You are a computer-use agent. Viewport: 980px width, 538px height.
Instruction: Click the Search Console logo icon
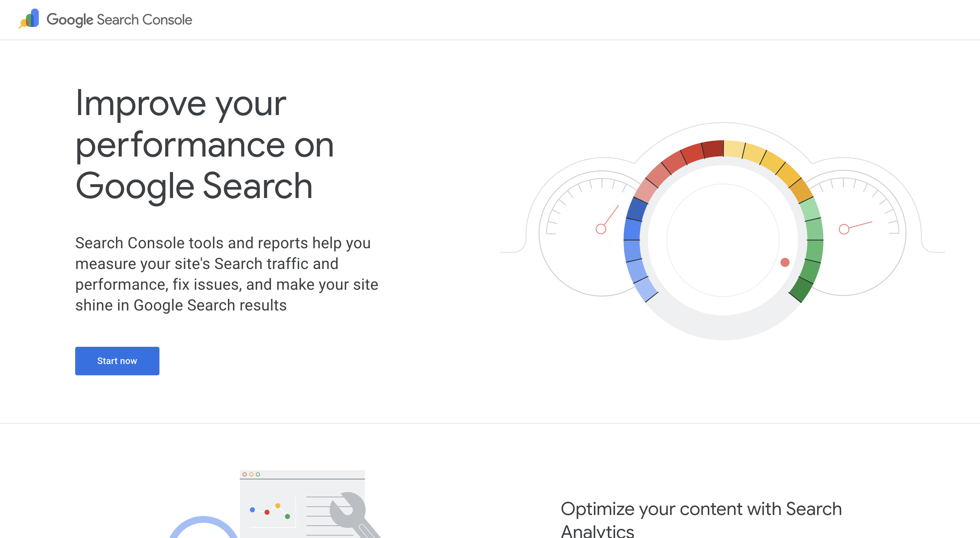coord(29,19)
